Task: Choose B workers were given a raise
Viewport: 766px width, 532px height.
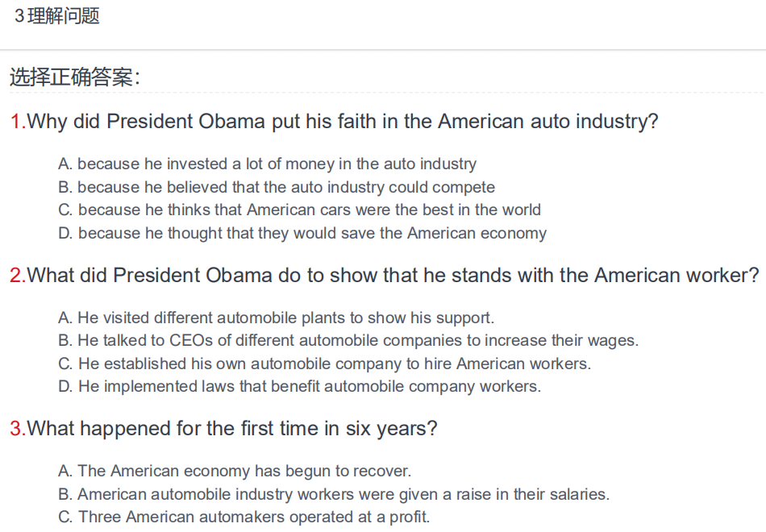Action: point(334,494)
